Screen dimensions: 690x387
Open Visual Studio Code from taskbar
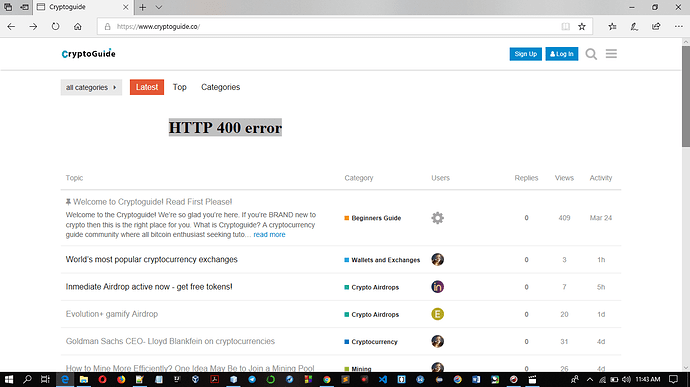click(383, 379)
